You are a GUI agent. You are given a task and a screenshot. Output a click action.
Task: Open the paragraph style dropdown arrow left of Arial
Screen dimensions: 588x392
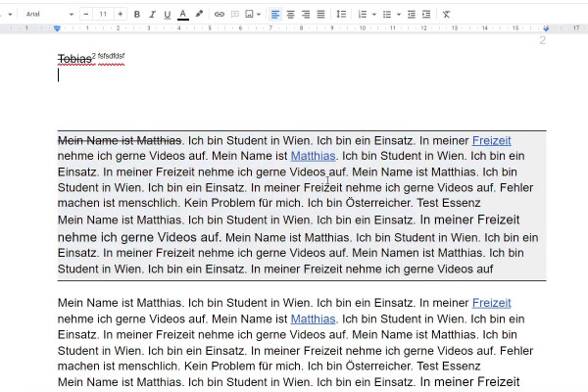[x=10, y=15]
